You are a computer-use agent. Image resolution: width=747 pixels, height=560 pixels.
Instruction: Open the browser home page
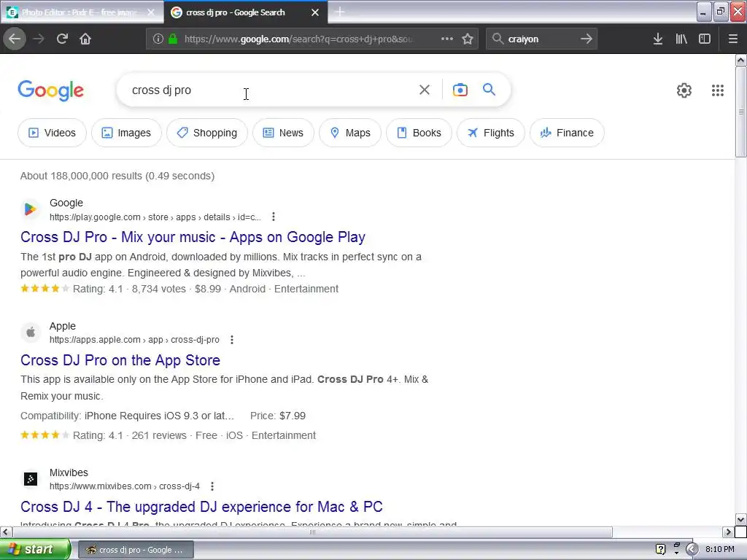[85, 39]
